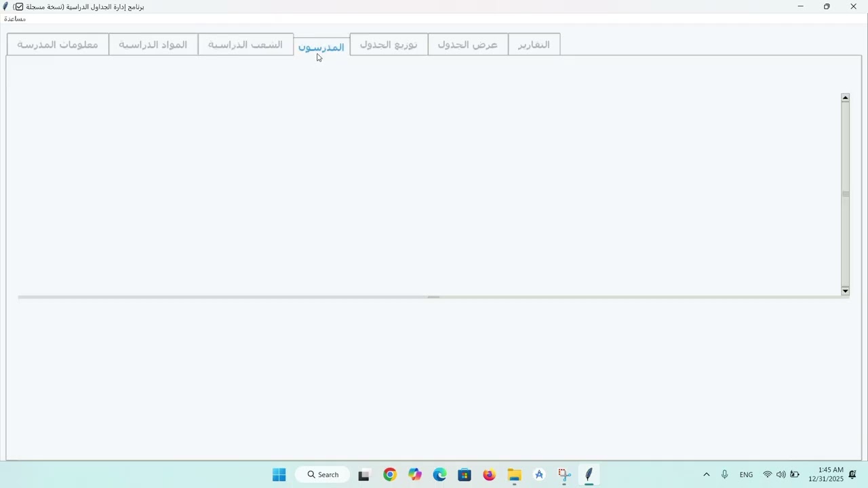This screenshot has width=868, height=488.
Task: Launch Microsoft Edge from the taskbar
Action: 440,474
